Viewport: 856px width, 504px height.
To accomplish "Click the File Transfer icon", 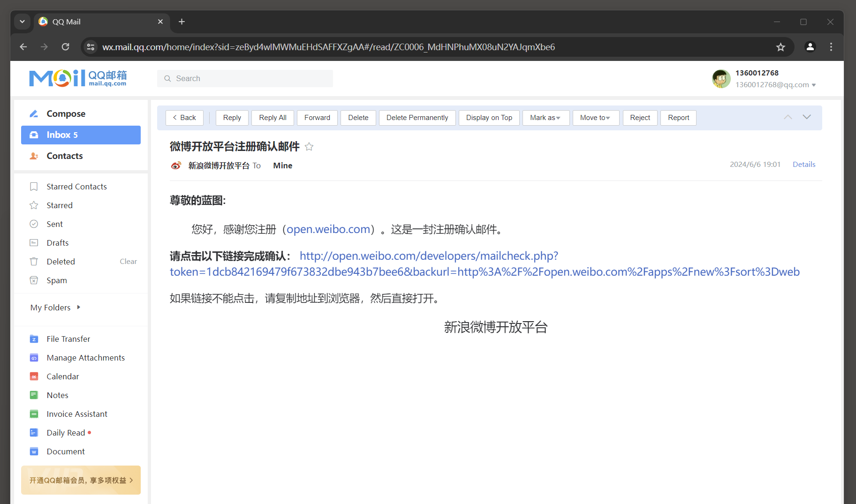I will click(34, 339).
